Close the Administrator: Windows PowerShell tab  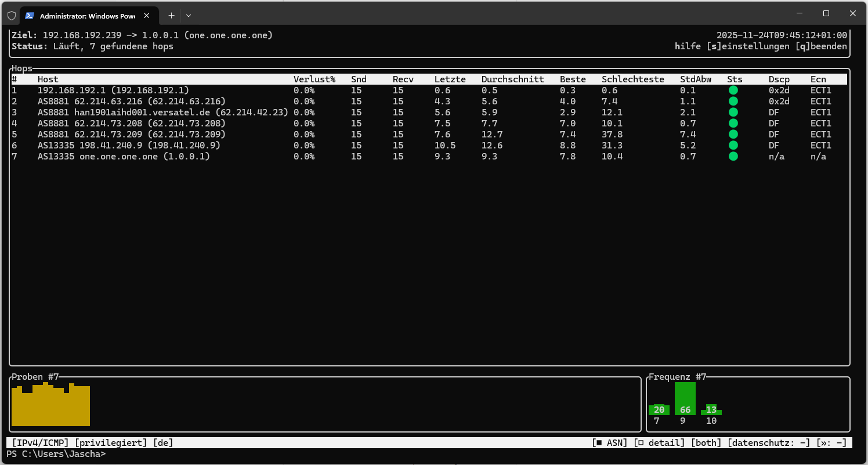pos(147,16)
